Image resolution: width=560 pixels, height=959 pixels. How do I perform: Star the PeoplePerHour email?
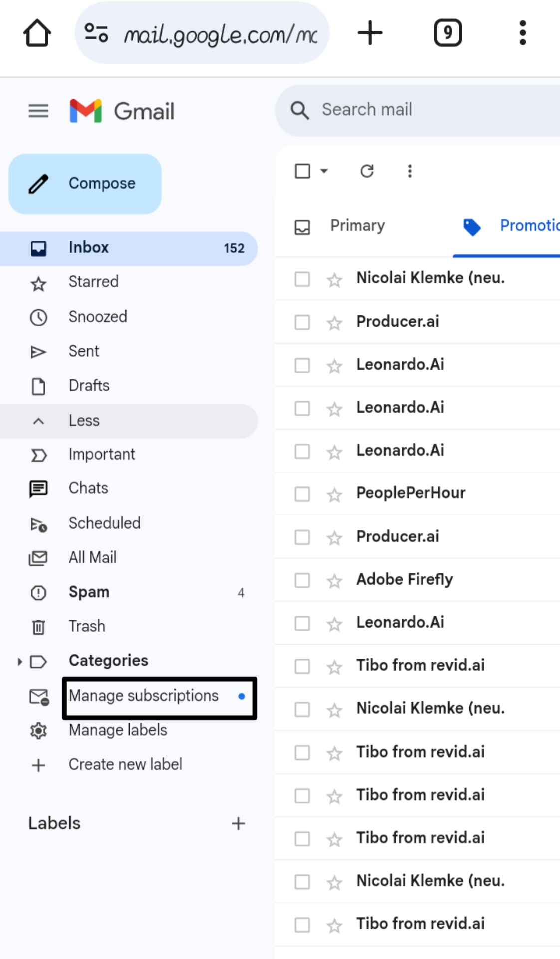(x=334, y=494)
